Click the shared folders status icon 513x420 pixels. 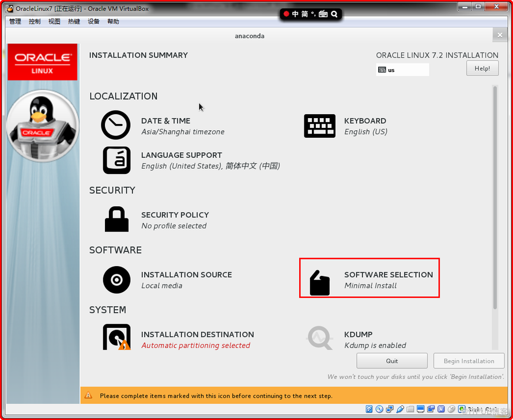[x=410, y=409]
